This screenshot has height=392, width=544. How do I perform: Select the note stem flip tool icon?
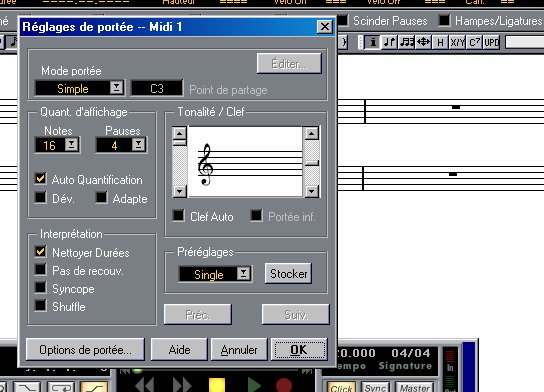(x=389, y=42)
